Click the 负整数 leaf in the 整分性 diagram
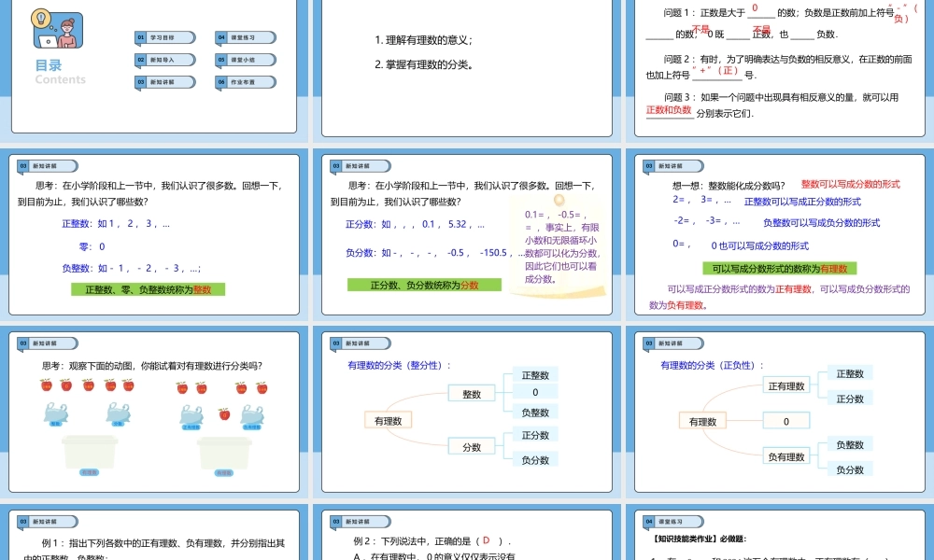Viewport: 934px width, 560px height. tap(535, 413)
